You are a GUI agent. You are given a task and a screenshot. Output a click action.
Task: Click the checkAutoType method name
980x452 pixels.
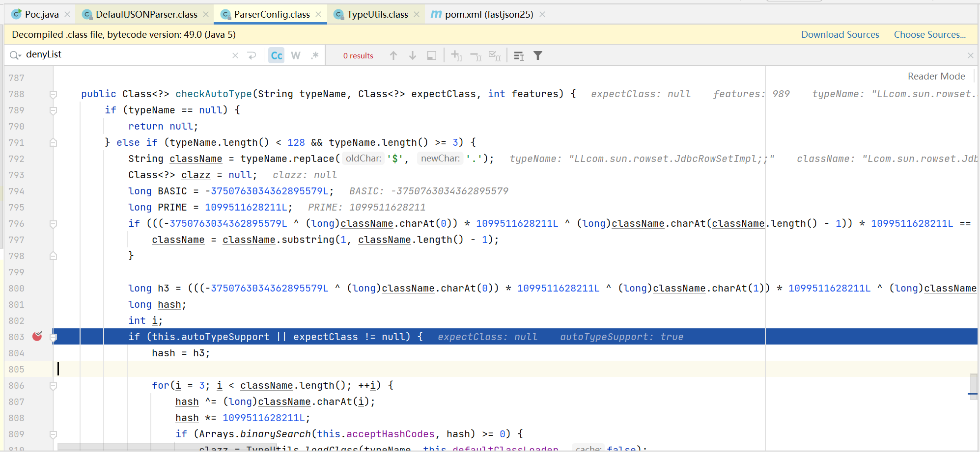(x=214, y=94)
